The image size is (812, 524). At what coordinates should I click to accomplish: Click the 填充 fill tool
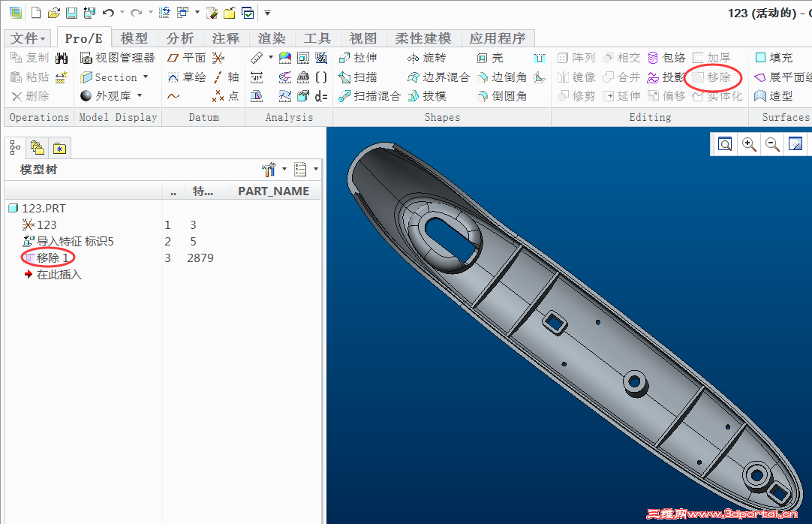coord(774,58)
